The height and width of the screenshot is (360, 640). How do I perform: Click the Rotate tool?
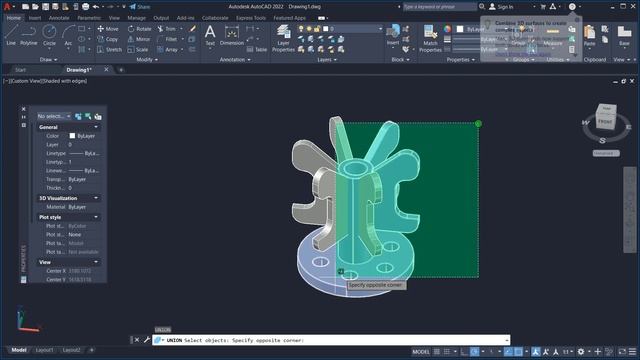tap(139, 29)
